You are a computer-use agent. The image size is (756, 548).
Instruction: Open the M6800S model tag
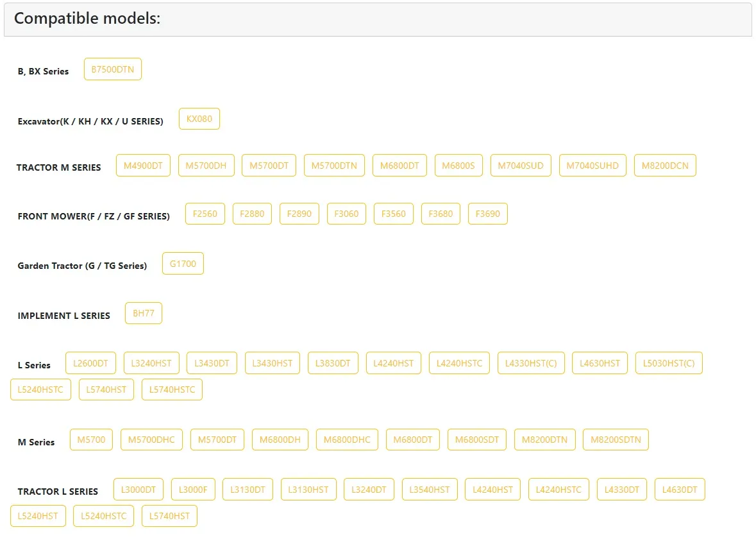pos(458,166)
